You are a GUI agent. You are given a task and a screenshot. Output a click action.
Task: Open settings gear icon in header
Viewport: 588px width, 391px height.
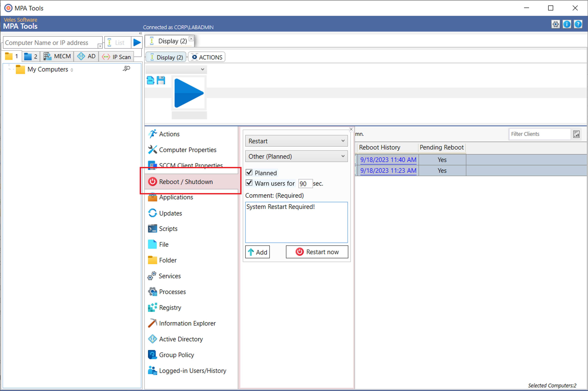[555, 24]
